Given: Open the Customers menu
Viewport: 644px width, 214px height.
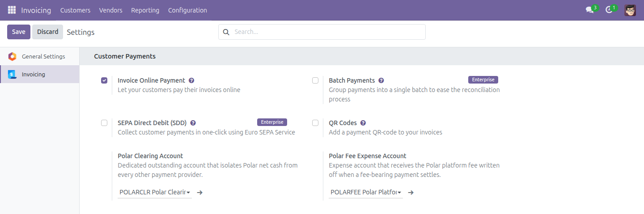Looking at the screenshot, I should tap(75, 10).
